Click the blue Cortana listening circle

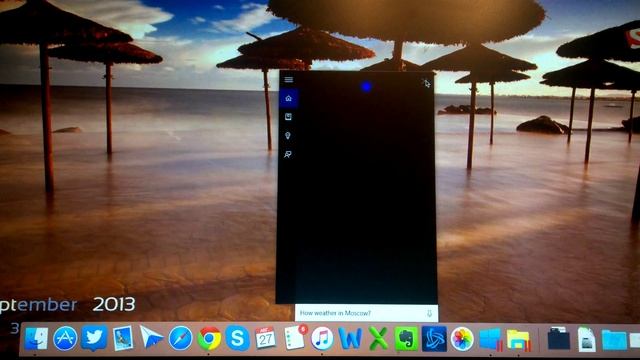tap(366, 87)
